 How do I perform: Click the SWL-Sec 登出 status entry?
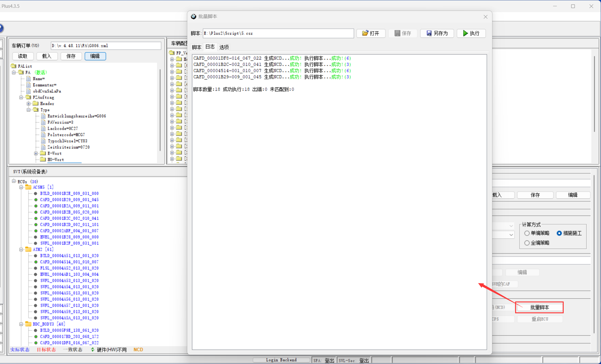(354, 360)
